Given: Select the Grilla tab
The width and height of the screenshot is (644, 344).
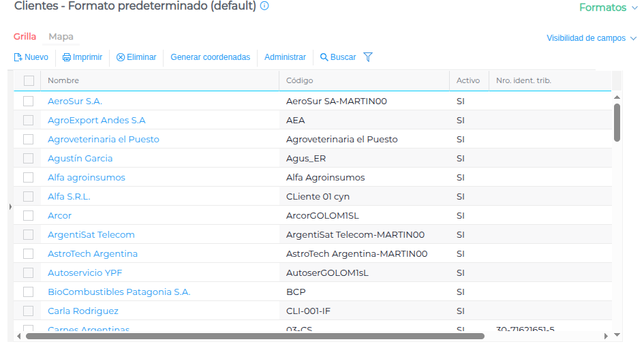Looking at the screenshot, I should tap(25, 37).
